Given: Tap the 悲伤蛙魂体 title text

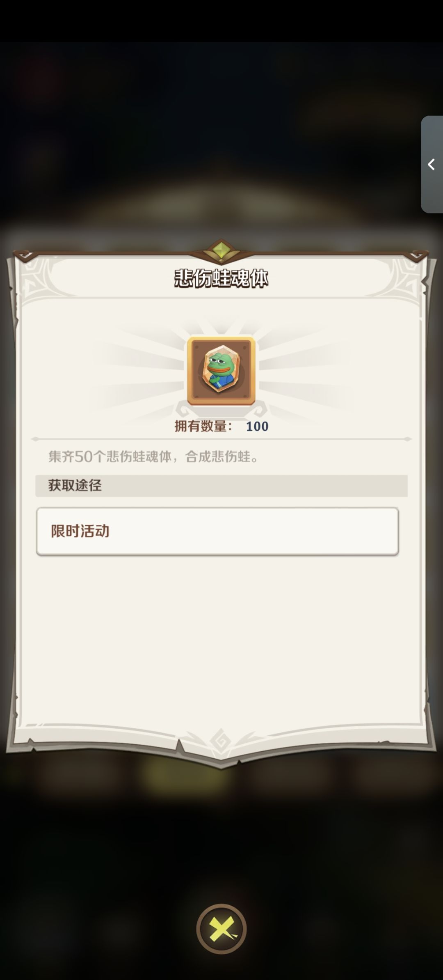Looking at the screenshot, I should point(221,279).
